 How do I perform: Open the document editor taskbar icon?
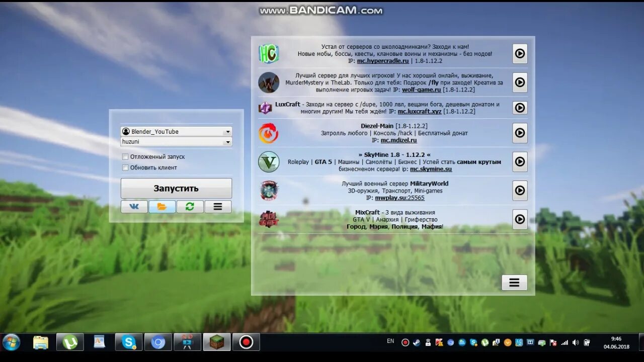tap(100, 342)
